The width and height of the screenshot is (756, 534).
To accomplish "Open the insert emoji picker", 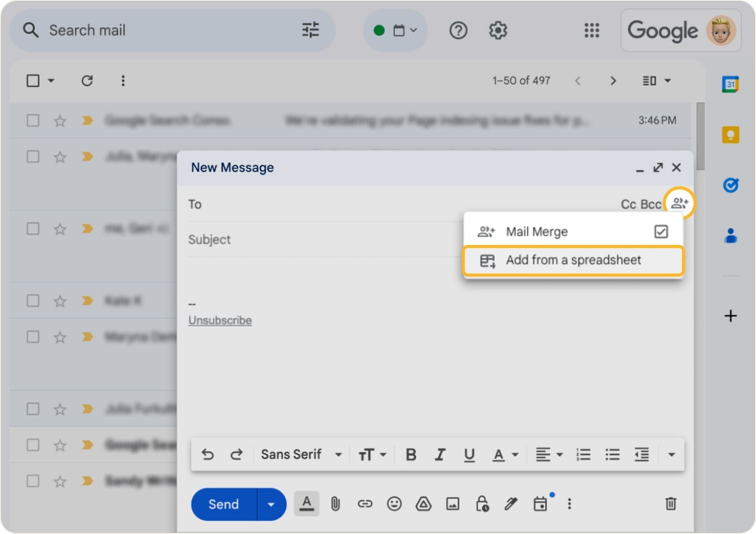I will 394,504.
